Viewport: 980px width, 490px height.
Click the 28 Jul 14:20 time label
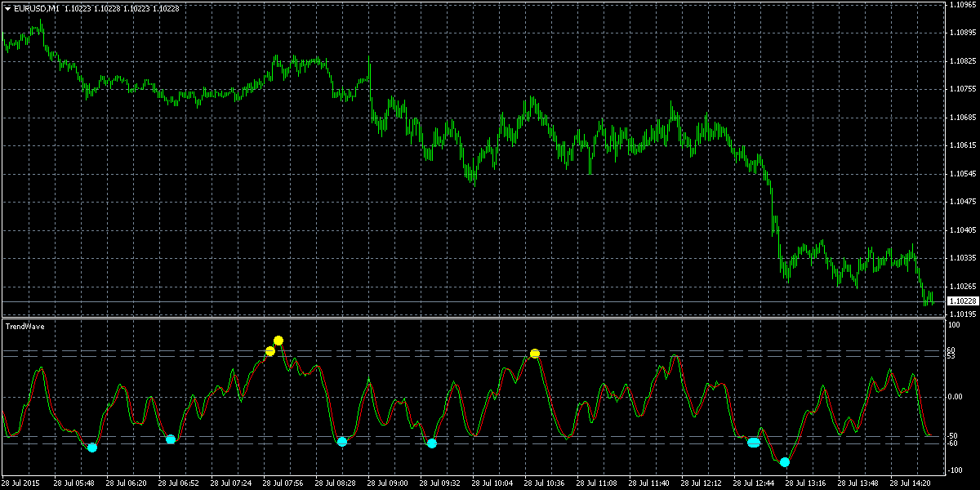(x=911, y=483)
